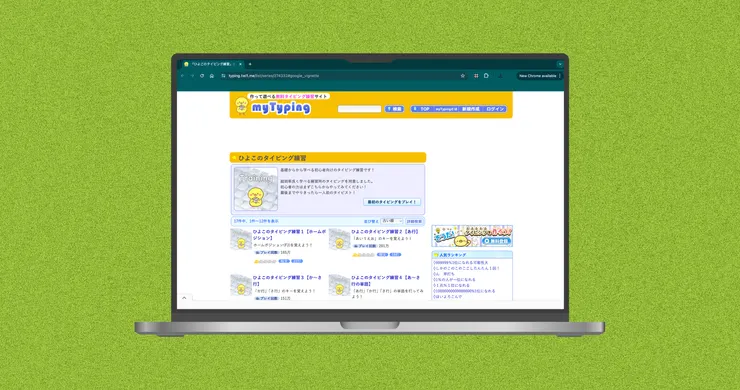
Task: Click 最初のタイピングをプレイ！ button
Action: (392, 202)
